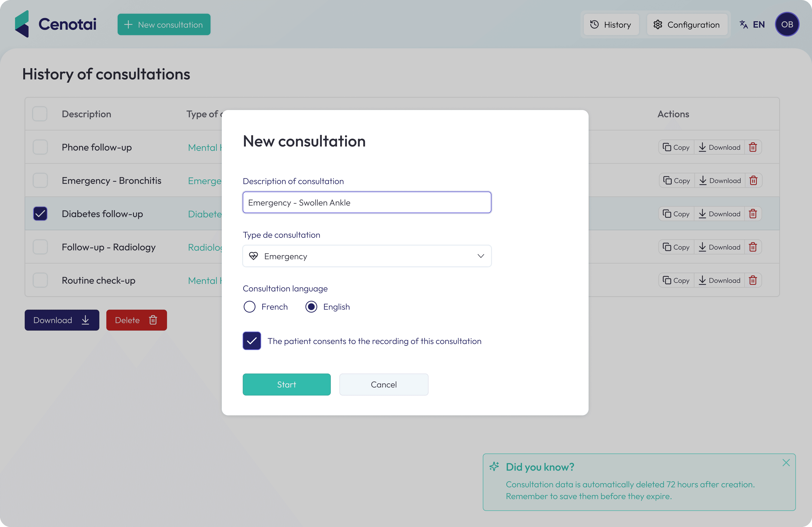812x527 pixels.
Task: Click trash icon for Routine check-up row
Action: click(x=753, y=280)
